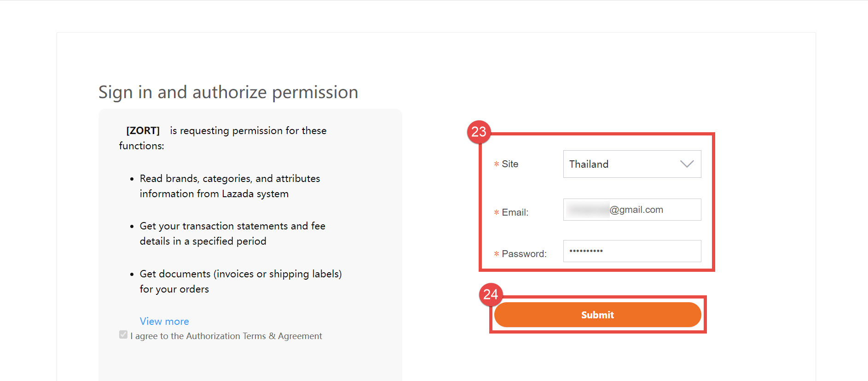Viewport: 868px width, 381px height.
Task: Click the Site field label
Action: coord(510,164)
